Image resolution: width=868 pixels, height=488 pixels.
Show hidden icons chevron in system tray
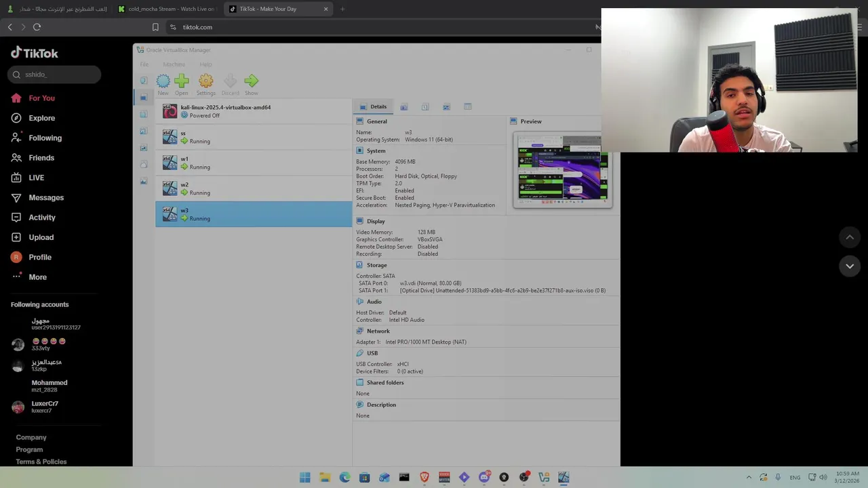tap(749, 478)
